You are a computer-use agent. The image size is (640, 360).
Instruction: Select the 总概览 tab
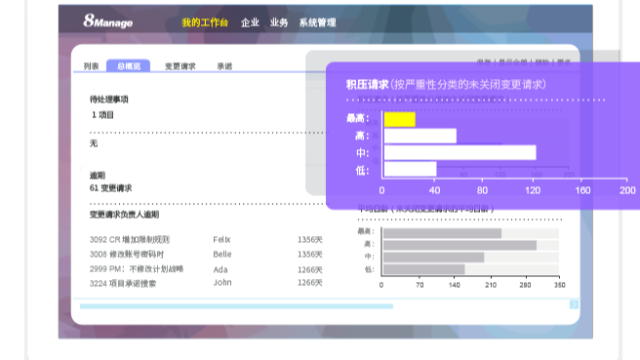click(128, 66)
